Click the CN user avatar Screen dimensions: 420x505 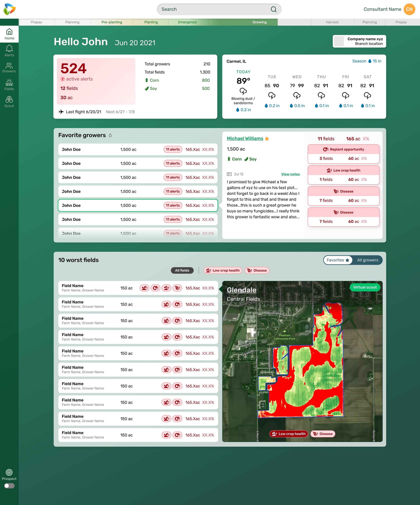[409, 9]
